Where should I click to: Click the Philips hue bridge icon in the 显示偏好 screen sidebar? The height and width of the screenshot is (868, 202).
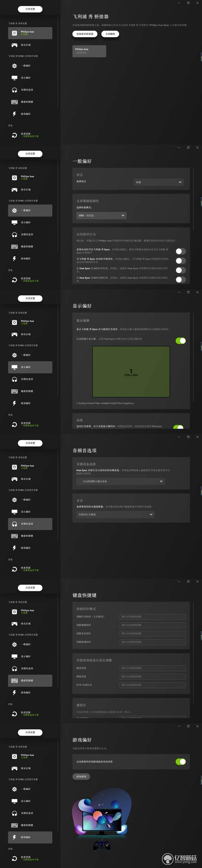point(15,322)
